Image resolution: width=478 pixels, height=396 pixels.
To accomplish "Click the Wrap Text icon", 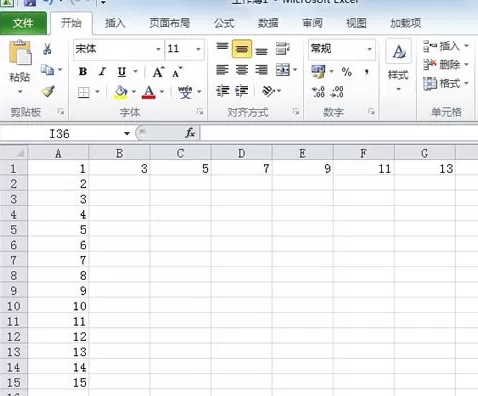I will tap(283, 49).
